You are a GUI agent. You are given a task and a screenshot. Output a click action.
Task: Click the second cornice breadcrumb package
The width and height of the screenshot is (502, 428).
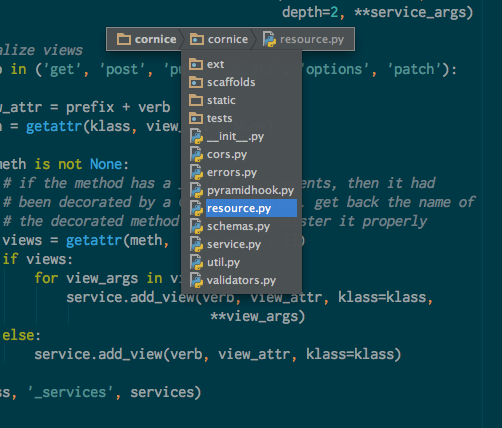pos(219,39)
